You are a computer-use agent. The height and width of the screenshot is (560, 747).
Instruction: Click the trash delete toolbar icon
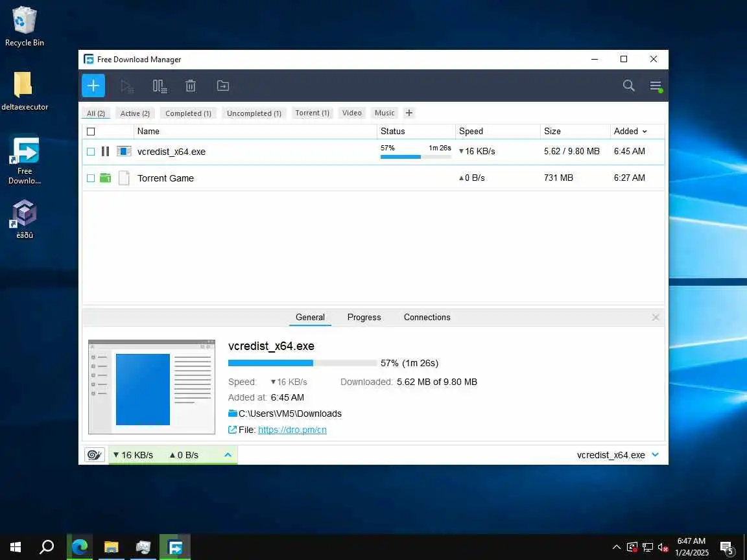[x=191, y=86]
